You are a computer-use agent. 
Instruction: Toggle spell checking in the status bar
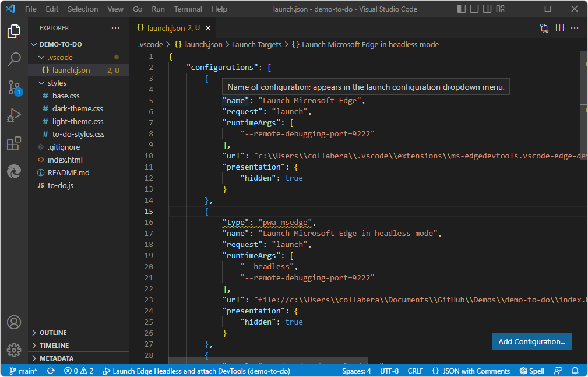[x=531, y=371]
